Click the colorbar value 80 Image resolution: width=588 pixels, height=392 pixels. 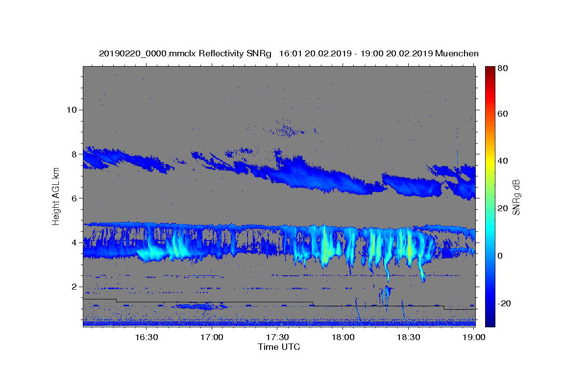tap(503, 68)
